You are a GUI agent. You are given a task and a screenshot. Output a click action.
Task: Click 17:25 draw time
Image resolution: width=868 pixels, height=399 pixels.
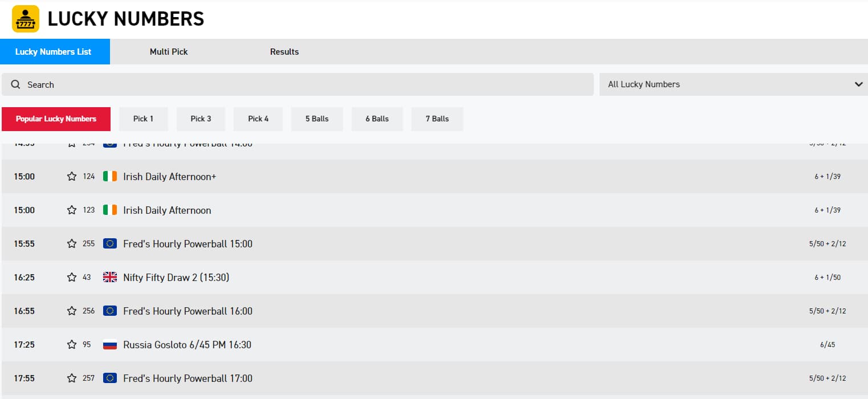tap(25, 345)
